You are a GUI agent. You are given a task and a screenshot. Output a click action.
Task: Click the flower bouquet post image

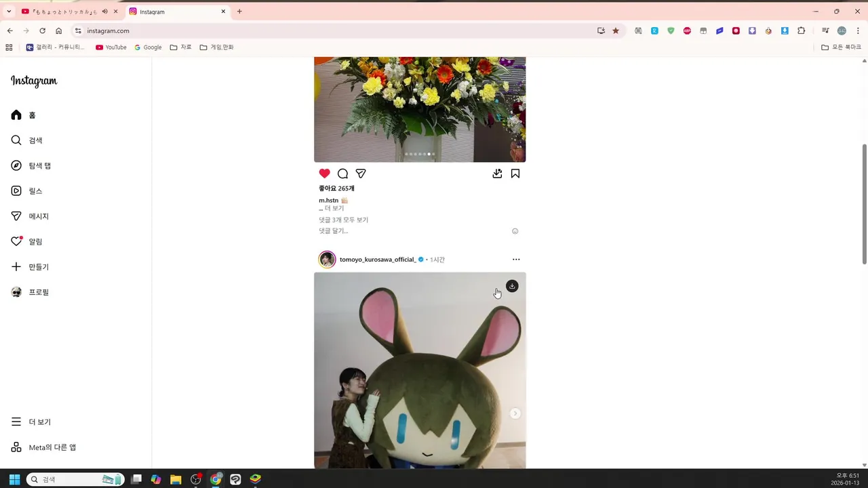tap(420, 109)
